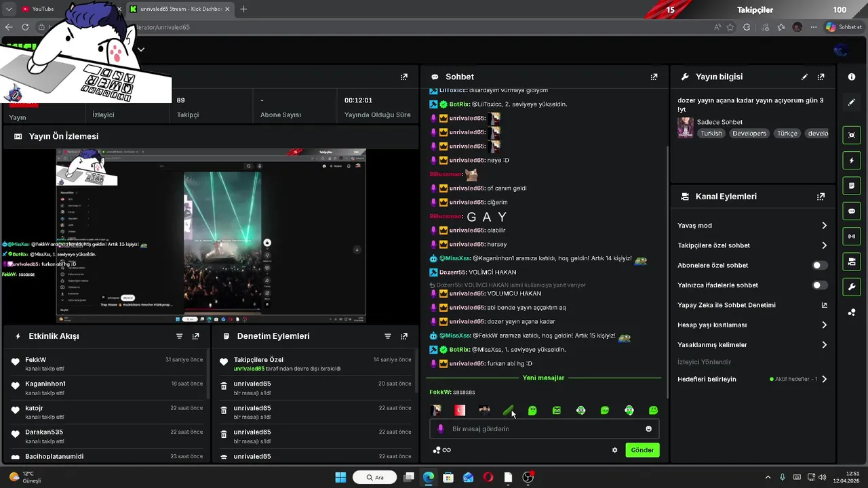Insert the red square emote
This screenshot has width=868, height=488.
click(460, 411)
